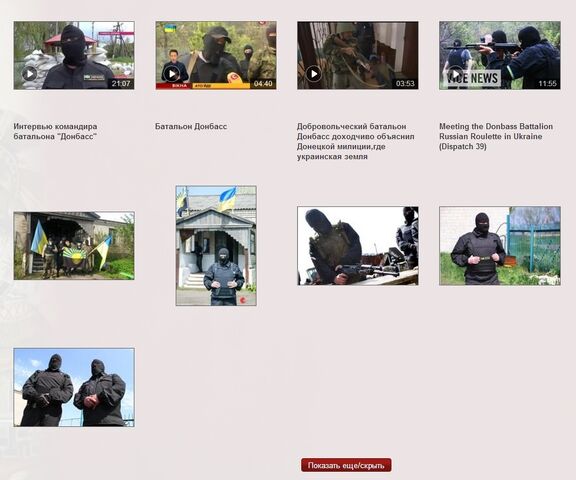Open the 'Добровольческий батальон Донбасс' title link

tap(356, 141)
